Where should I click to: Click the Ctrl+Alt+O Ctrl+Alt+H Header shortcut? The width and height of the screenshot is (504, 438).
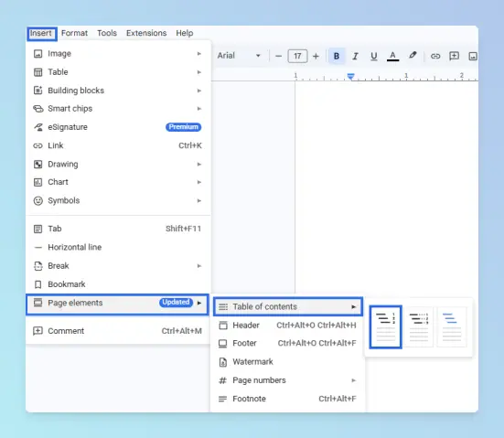click(316, 326)
